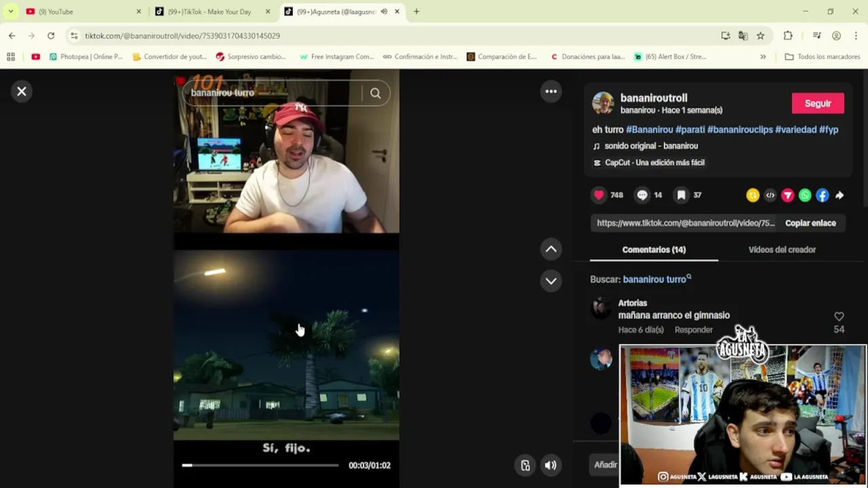Image resolution: width=868 pixels, height=488 pixels.
Task: Click search magnifier in video overlay
Action: (x=375, y=94)
